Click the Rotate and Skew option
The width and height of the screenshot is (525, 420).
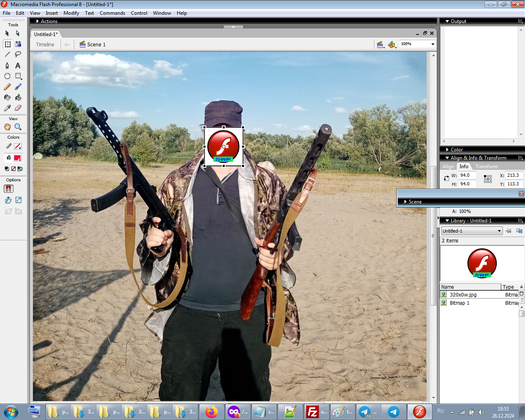tap(8, 200)
